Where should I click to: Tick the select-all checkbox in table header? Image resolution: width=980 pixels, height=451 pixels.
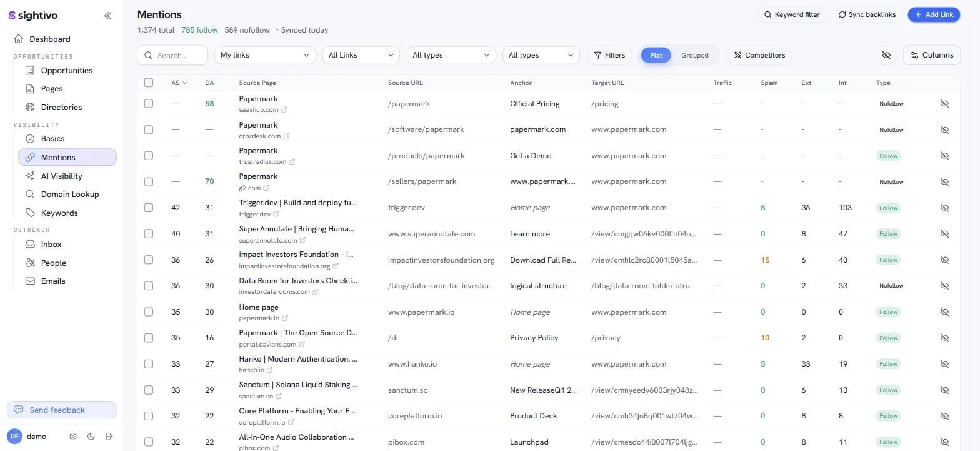(x=148, y=83)
